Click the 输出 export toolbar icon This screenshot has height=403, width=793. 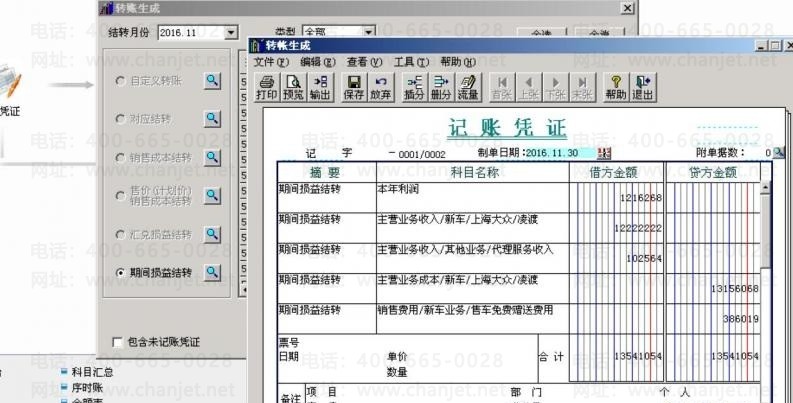(320, 87)
